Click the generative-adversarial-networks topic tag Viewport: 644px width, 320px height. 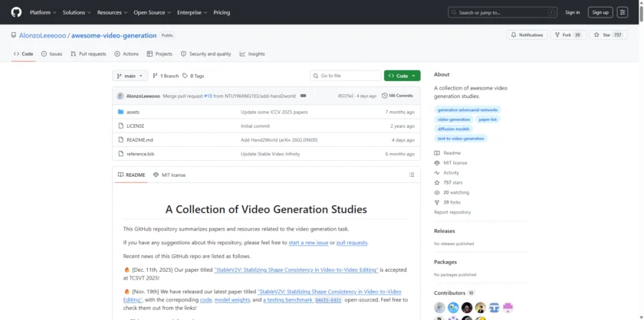pos(468,110)
